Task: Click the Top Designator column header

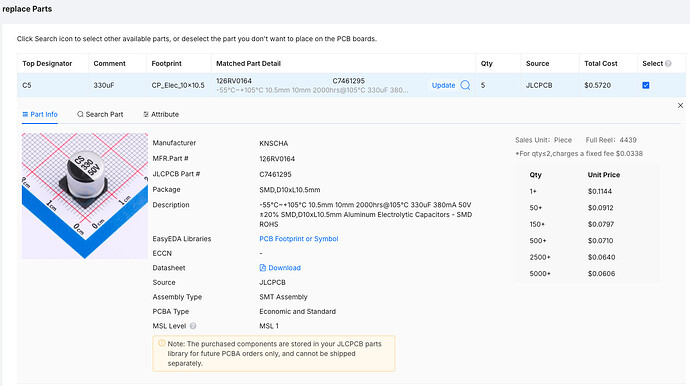Action: [x=47, y=63]
